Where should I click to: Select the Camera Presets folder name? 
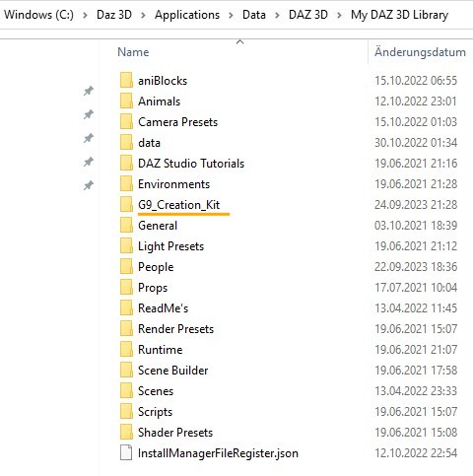click(177, 122)
